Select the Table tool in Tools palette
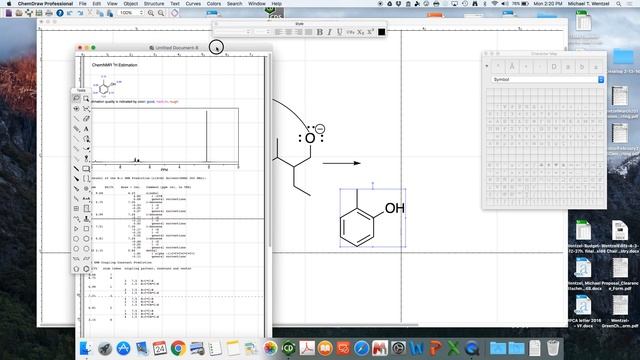 (x=76, y=208)
